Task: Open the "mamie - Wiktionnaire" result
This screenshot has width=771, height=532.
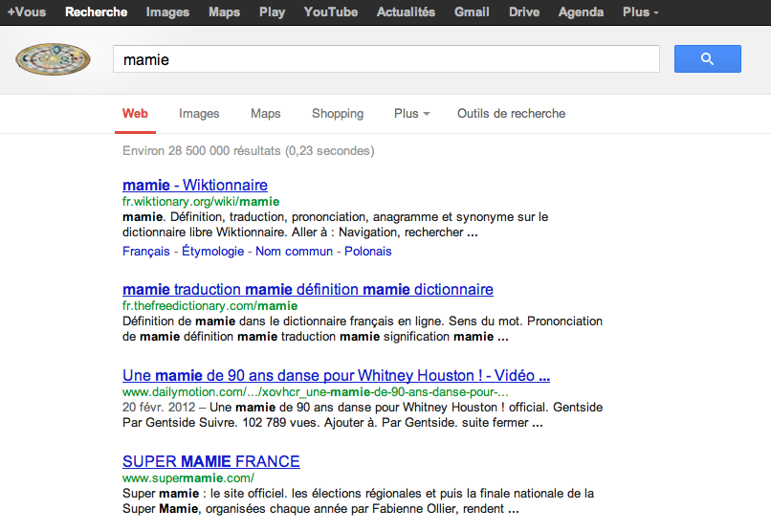Action: point(195,185)
